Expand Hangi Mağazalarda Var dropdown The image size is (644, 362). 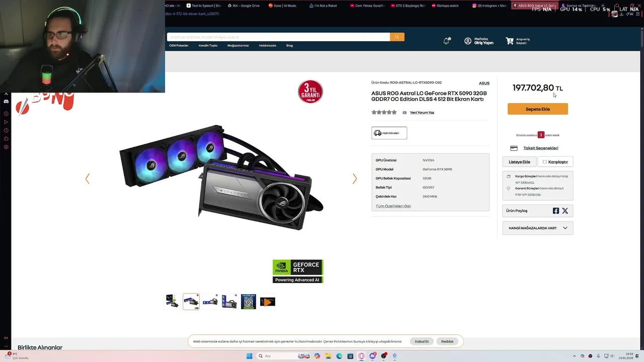537,228
